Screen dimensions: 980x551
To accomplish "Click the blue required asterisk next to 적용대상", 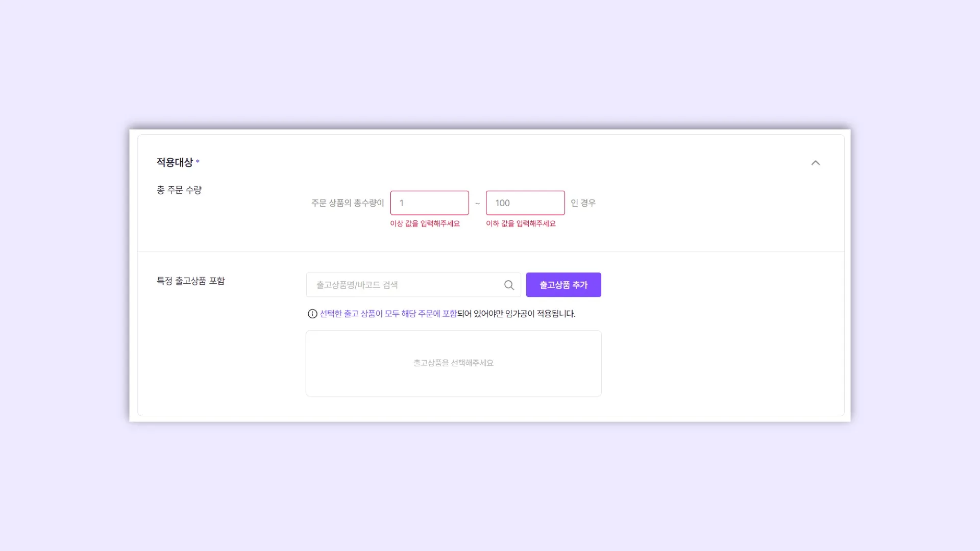I will pos(198,162).
